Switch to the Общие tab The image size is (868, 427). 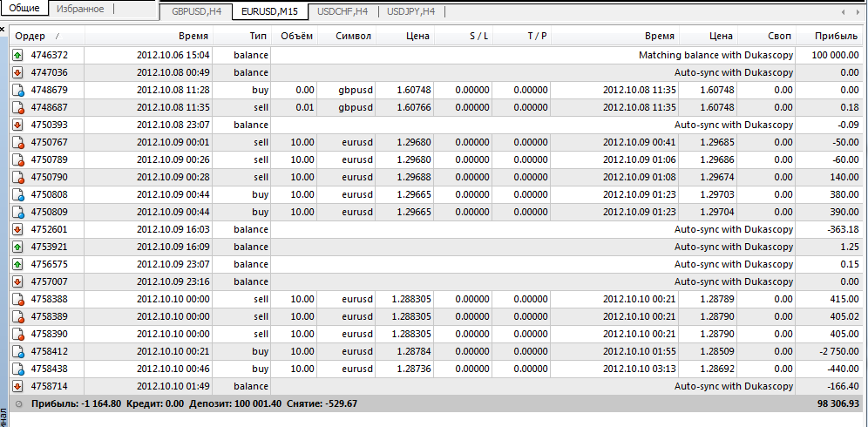click(24, 9)
